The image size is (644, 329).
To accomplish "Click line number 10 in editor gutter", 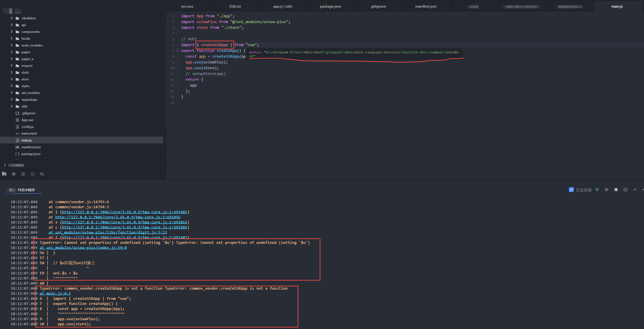I will [x=172, y=68].
